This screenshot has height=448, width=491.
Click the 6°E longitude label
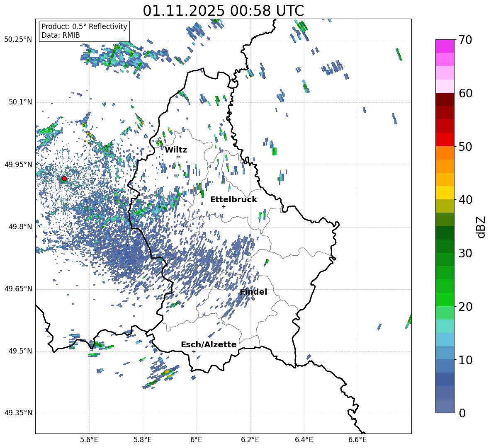coord(196,440)
